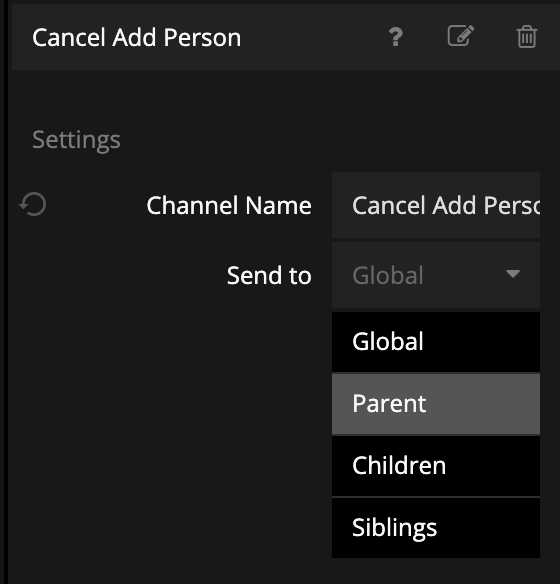Select the highlighted Parent option
The height and width of the screenshot is (584, 560).
click(x=436, y=404)
